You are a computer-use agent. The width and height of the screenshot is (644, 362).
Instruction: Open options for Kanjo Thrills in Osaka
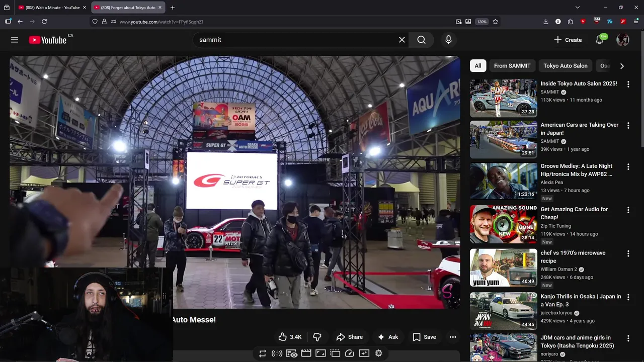[628, 298]
